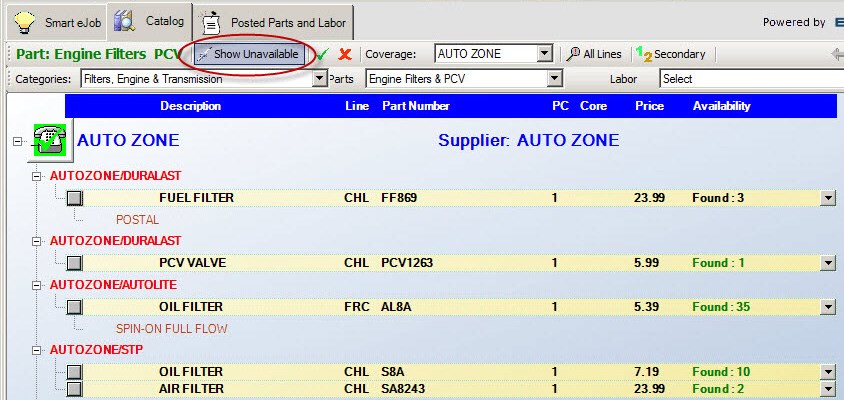Check the FUEL FILTER FF869 checkbox
This screenshot has height=400, width=844.
[74, 198]
